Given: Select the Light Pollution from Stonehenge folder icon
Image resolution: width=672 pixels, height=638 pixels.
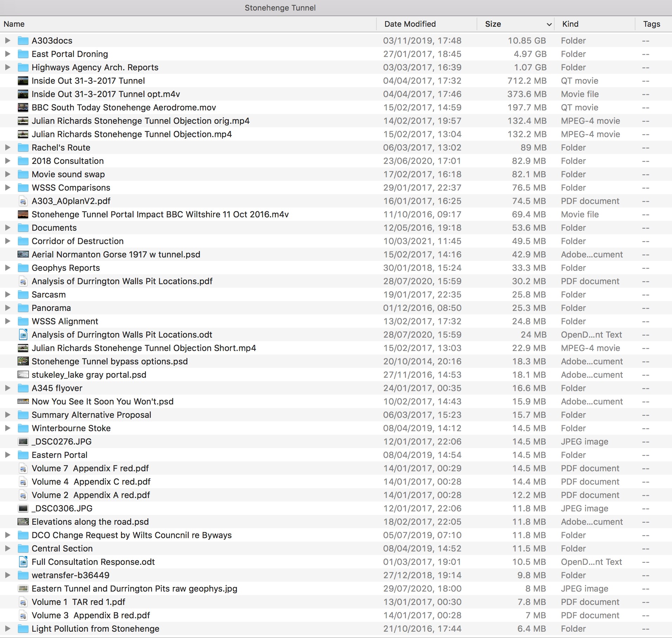Looking at the screenshot, I should tap(23, 629).
